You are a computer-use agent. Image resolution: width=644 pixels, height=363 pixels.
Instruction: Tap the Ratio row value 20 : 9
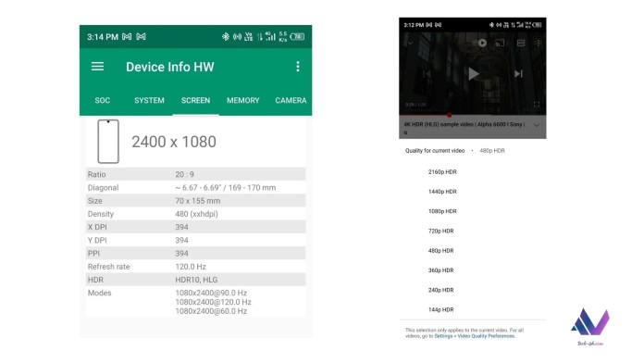tap(184, 174)
